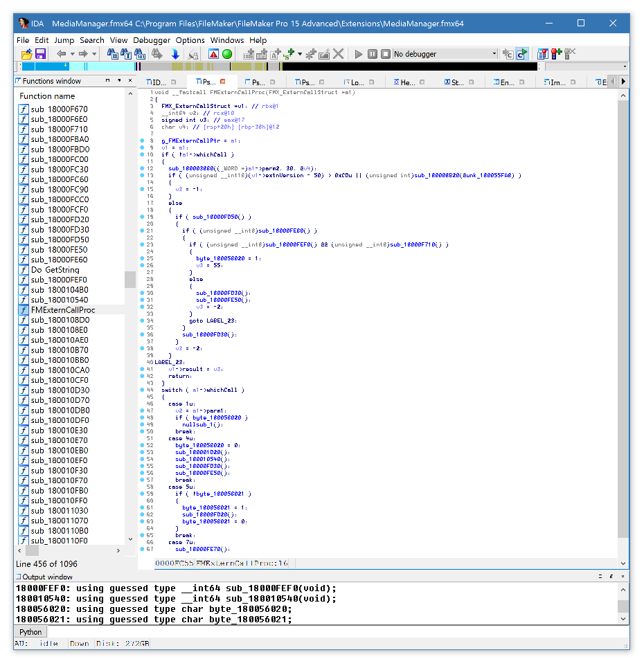Open back-jump history dropdown arrow

point(73,54)
